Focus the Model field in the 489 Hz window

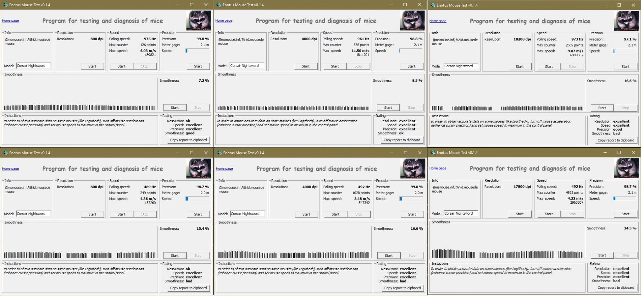point(33,214)
